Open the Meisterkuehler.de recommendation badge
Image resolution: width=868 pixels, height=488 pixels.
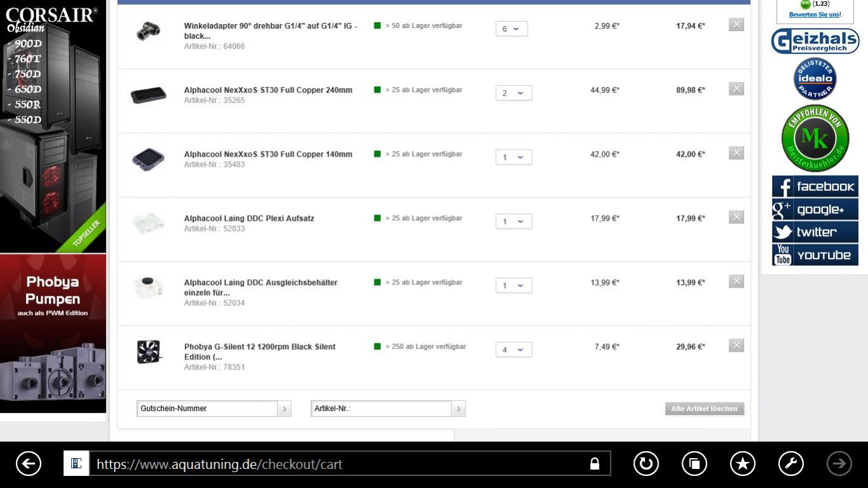click(x=815, y=138)
